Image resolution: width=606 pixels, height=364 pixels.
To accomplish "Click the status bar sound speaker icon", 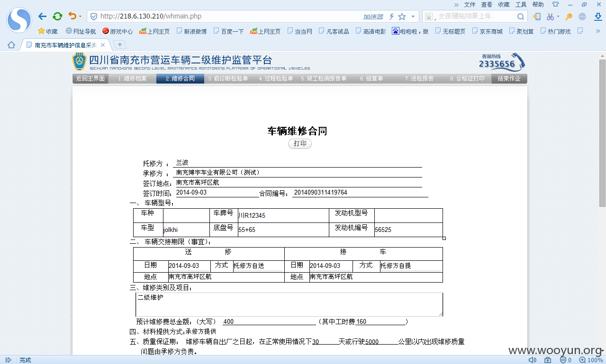I will pos(533,360).
